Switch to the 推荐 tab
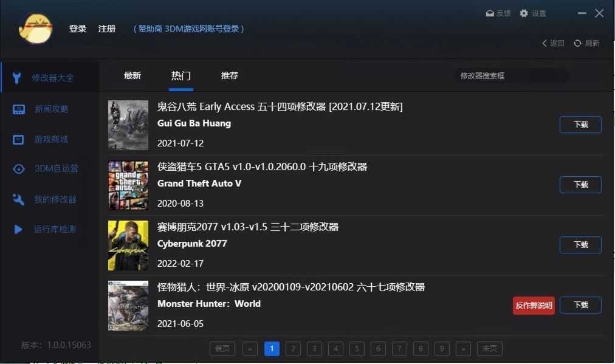 (230, 76)
